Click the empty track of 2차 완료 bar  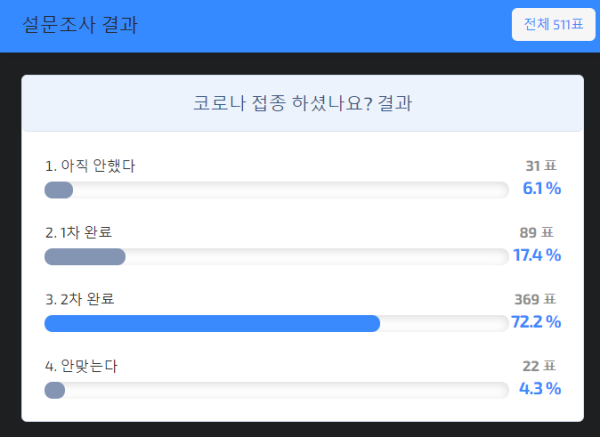(444, 324)
